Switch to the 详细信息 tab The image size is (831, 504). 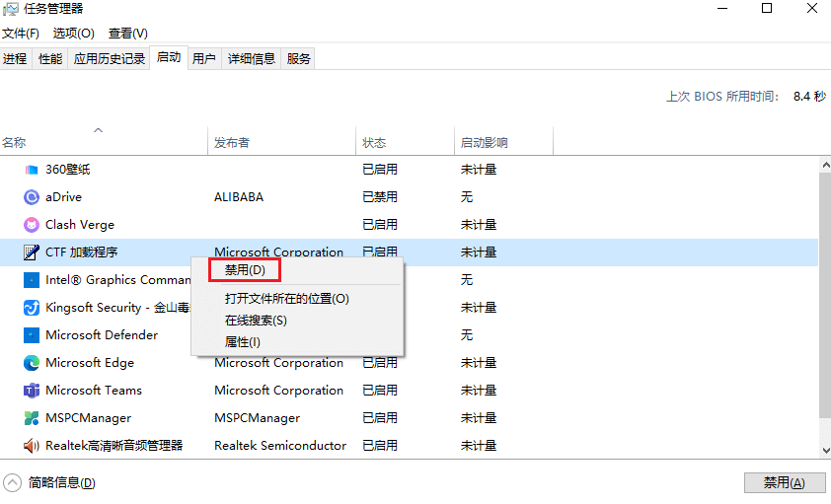coord(252,59)
